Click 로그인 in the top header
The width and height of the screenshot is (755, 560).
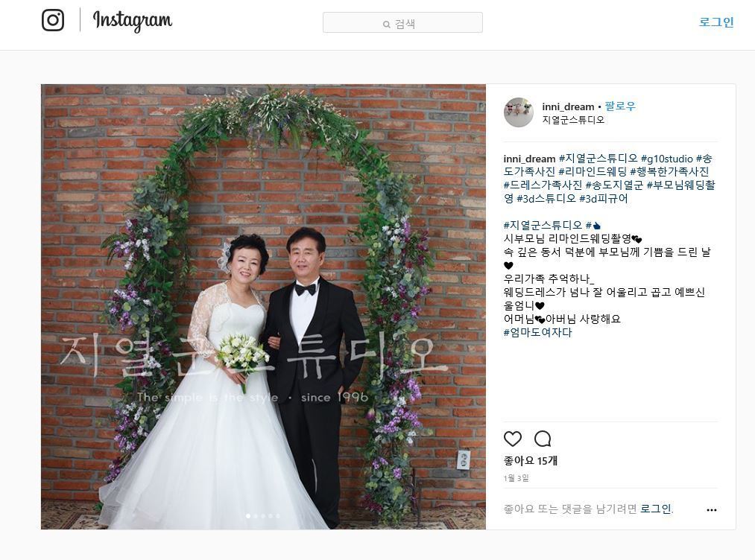click(716, 22)
